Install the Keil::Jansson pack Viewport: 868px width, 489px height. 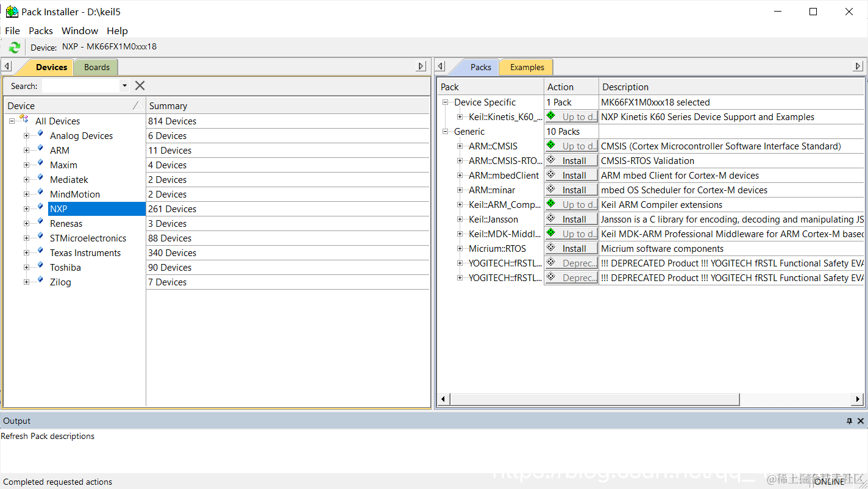[571, 220]
